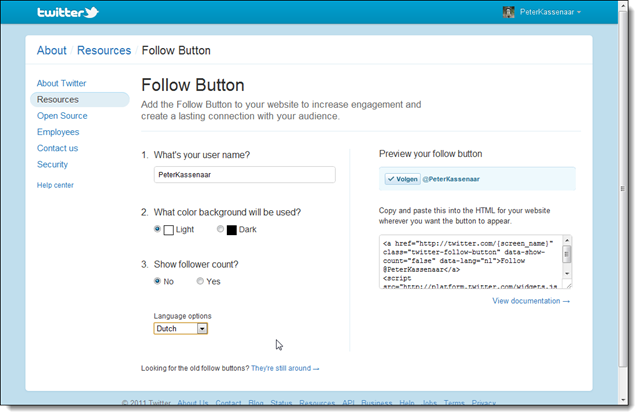Viewport: 640px width, 417px height.
Task: Open Open Source in the sidebar
Action: (62, 116)
